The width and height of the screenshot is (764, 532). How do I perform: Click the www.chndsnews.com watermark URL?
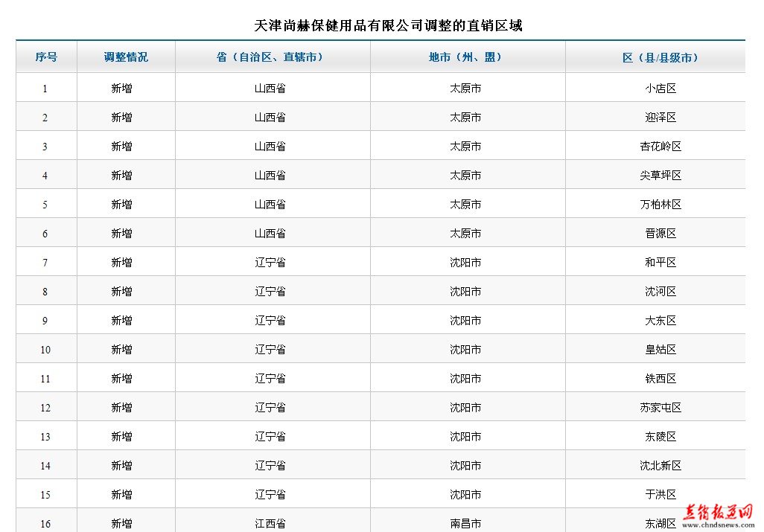(x=718, y=525)
